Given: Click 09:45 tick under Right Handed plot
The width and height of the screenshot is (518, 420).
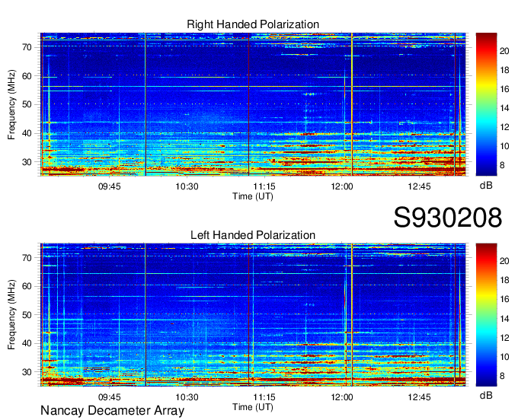Looking at the screenshot, I should pyautogui.click(x=110, y=186).
